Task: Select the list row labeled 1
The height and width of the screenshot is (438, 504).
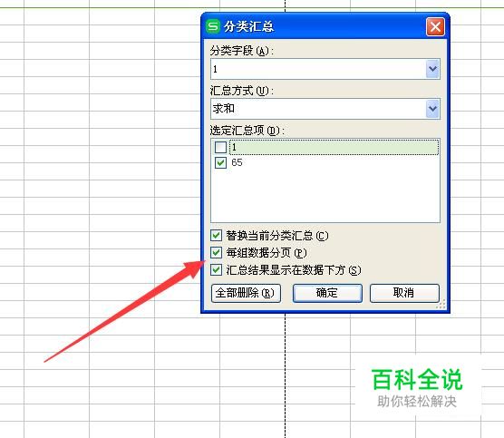Action: point(334,147)
